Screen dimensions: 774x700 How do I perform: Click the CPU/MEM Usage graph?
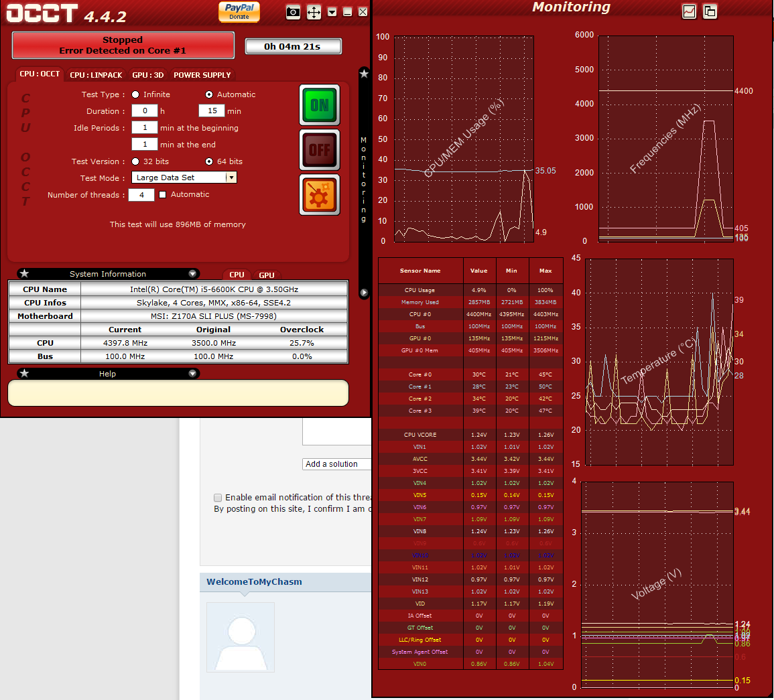(464, 139)
